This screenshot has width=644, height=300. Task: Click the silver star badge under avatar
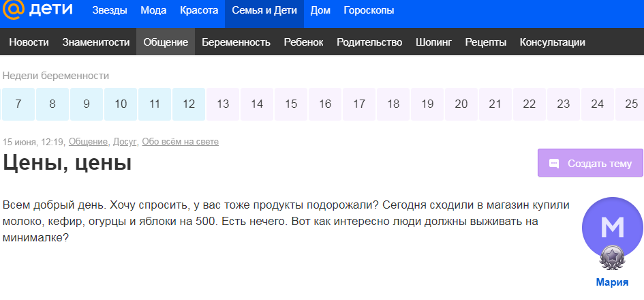[612, 258]
